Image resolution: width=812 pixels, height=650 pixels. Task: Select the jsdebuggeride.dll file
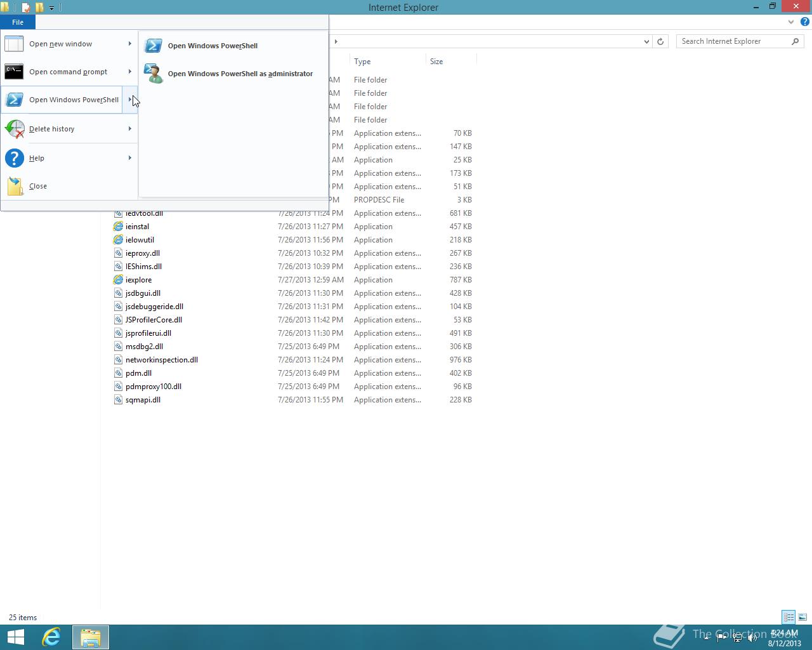click(x=154, y=307)
